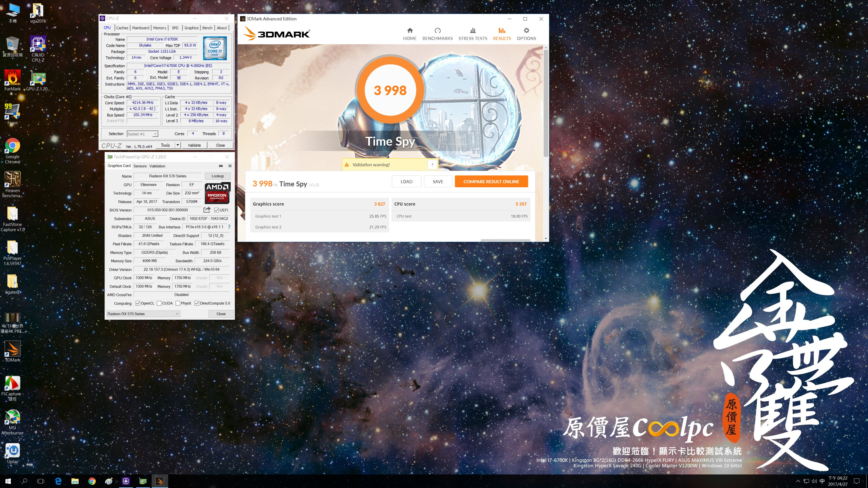The image size is (868, 488).
Task: Expand Socket #1 selection dropdown
Action: 155,134
